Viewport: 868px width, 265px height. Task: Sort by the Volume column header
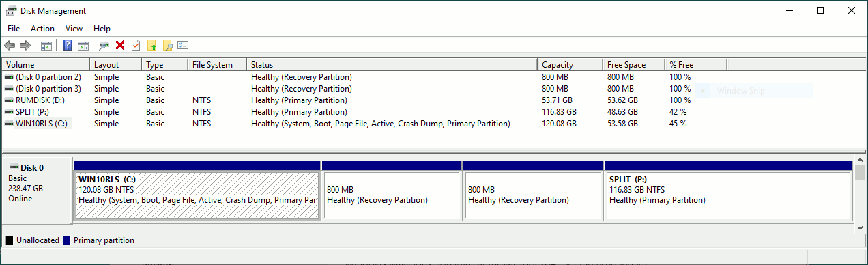pyautogui.click(x=46, y=65)
